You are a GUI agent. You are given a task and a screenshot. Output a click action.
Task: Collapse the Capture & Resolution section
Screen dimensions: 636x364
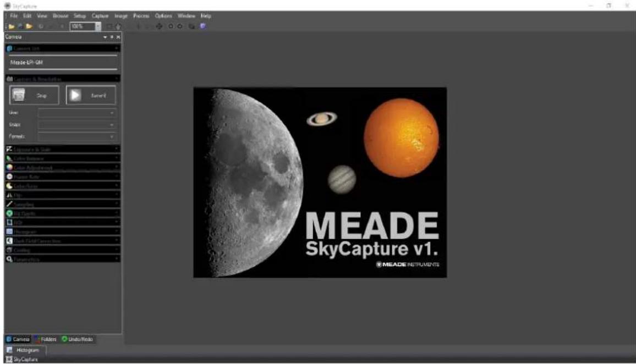63,79
